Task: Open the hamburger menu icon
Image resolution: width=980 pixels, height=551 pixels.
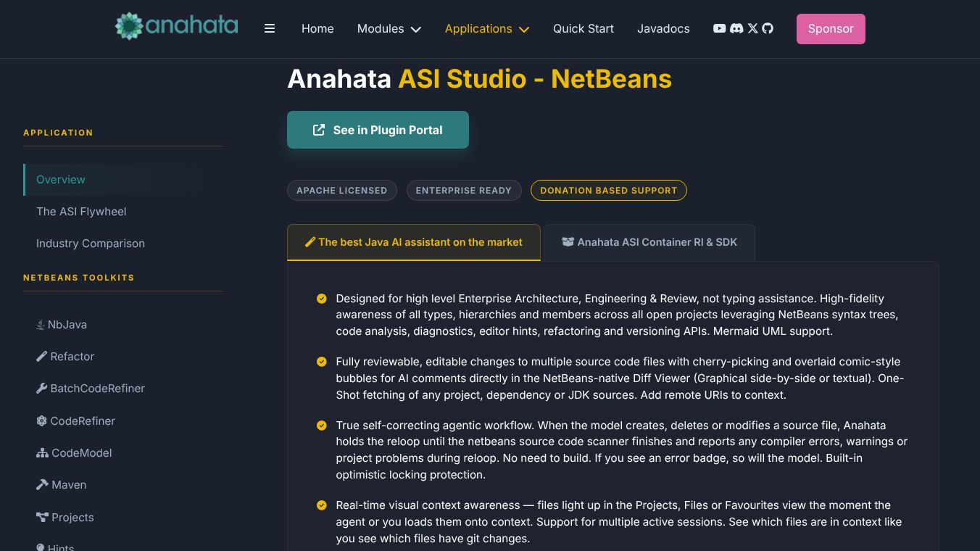Action: point(270,29)
